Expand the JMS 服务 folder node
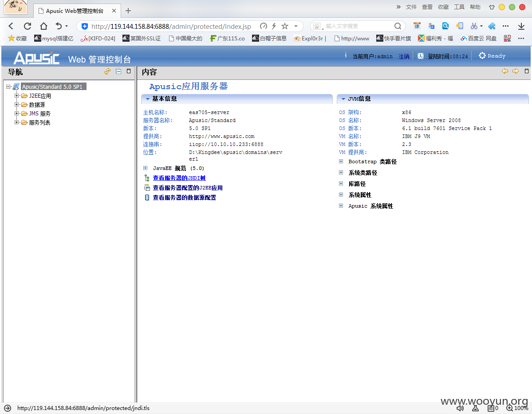This screenshot has width=532, height=414. pos(16,113)
